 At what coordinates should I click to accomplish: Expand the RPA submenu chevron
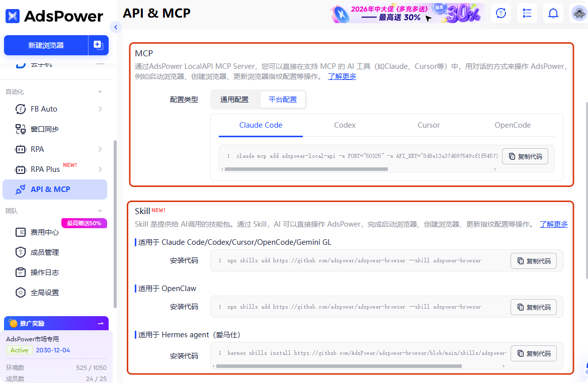point(100,149)
